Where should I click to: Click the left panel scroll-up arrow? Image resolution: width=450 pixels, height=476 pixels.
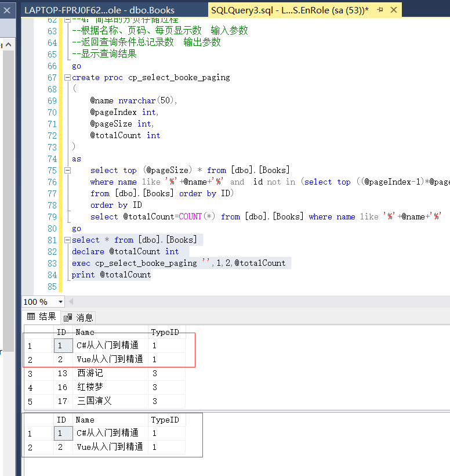pos(9,45)
